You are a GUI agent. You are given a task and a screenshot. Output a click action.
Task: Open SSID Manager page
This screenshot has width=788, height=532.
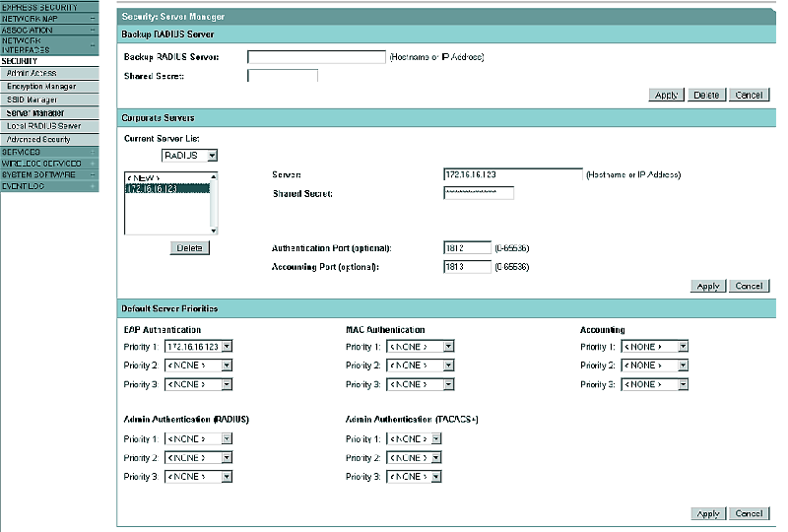click(x=49, y=100)
